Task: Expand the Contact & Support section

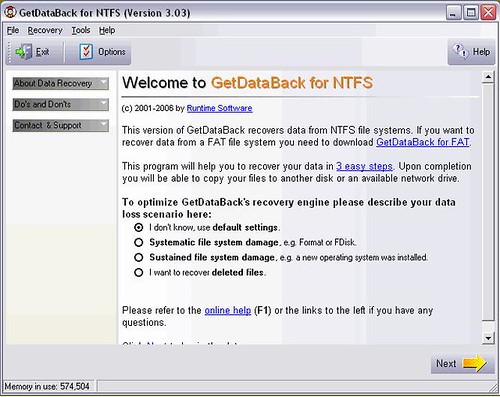Action: (61, 125)
